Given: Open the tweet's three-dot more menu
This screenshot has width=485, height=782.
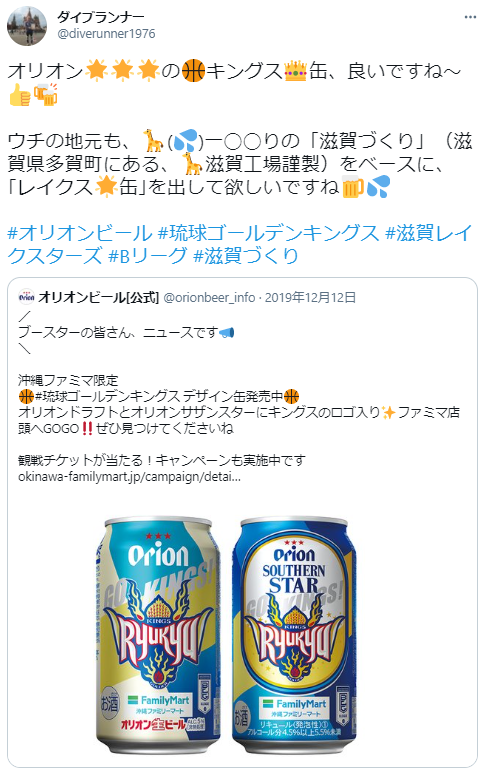Looking at the screenshot, I should pyautogui.click(x=470, y=17).
